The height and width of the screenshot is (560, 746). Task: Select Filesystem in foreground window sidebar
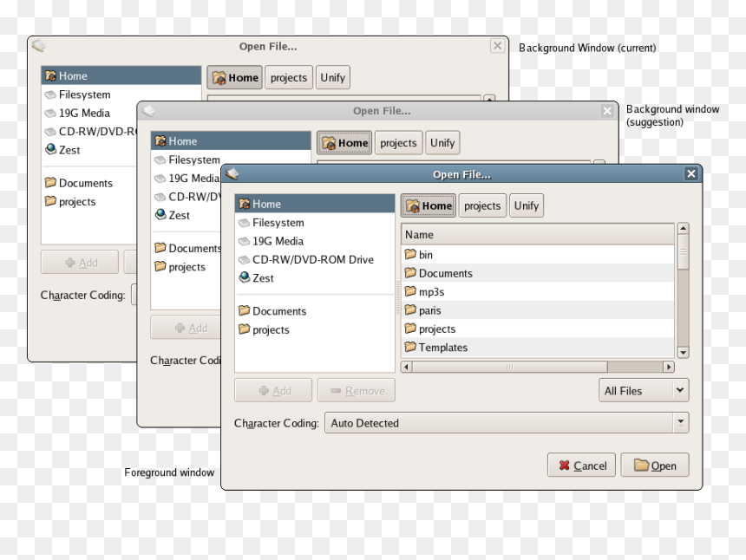(x=315, y=223)
